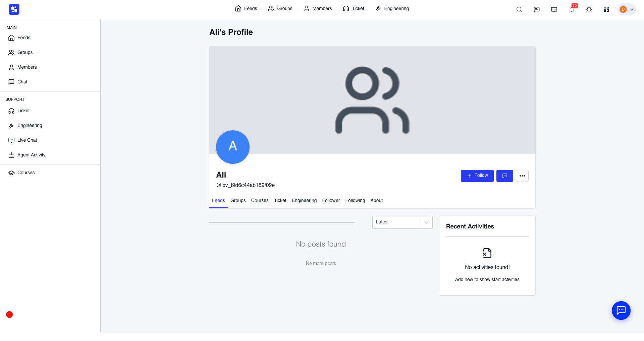Select the Groups profile tab
This screenshot has height=341, width=644.
pyautogui.click(x=238, y=200)
